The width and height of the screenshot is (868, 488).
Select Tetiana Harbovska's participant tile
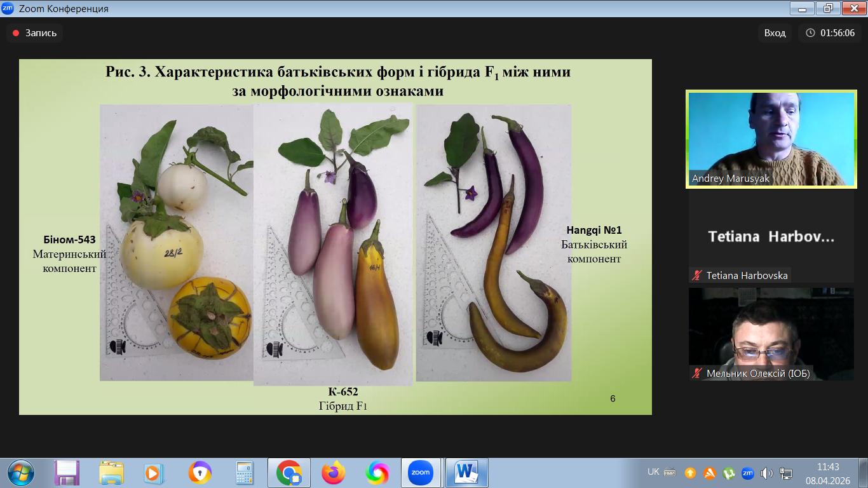tap(771, 237)
